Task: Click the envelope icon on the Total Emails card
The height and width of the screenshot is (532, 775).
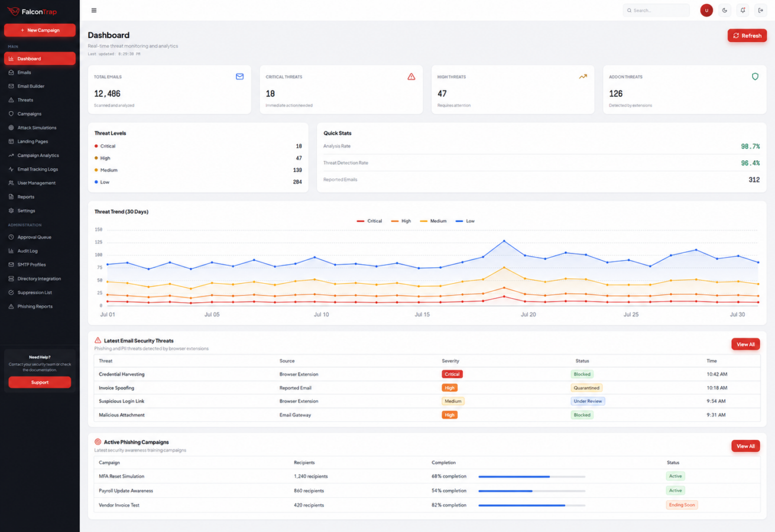Action: [239, 76]
